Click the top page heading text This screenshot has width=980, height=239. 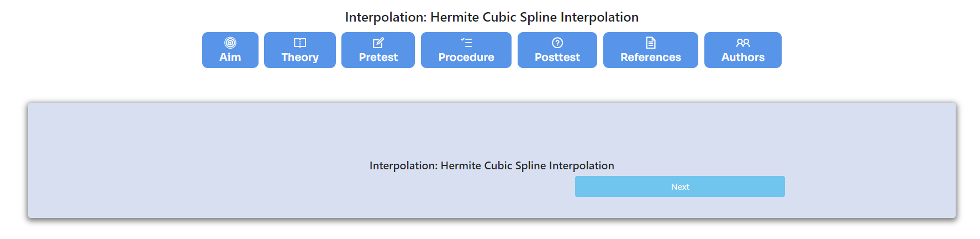(492, 17)
